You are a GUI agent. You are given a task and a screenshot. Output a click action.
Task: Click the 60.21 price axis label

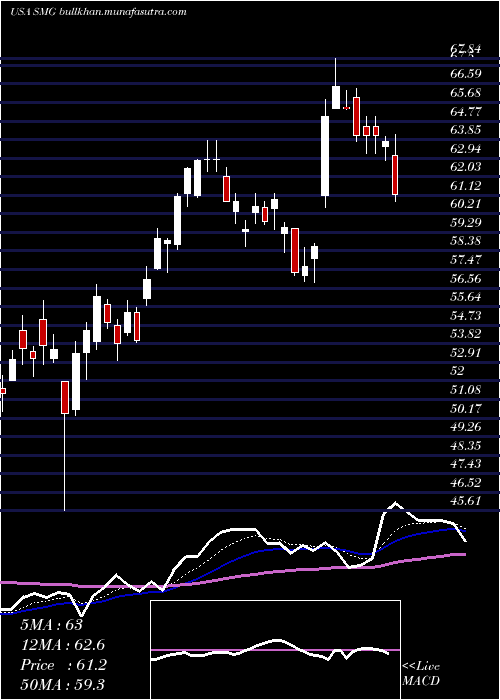pyautogui.click(x=466, y=204)
